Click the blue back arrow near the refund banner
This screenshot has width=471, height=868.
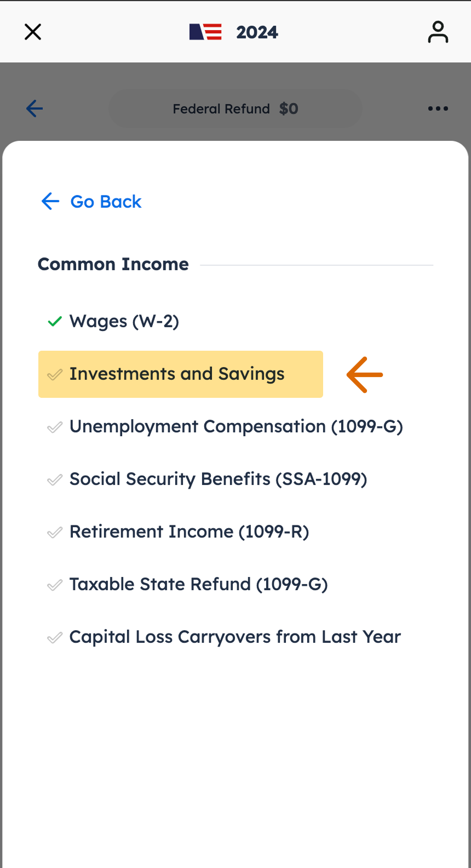(34, 108)
